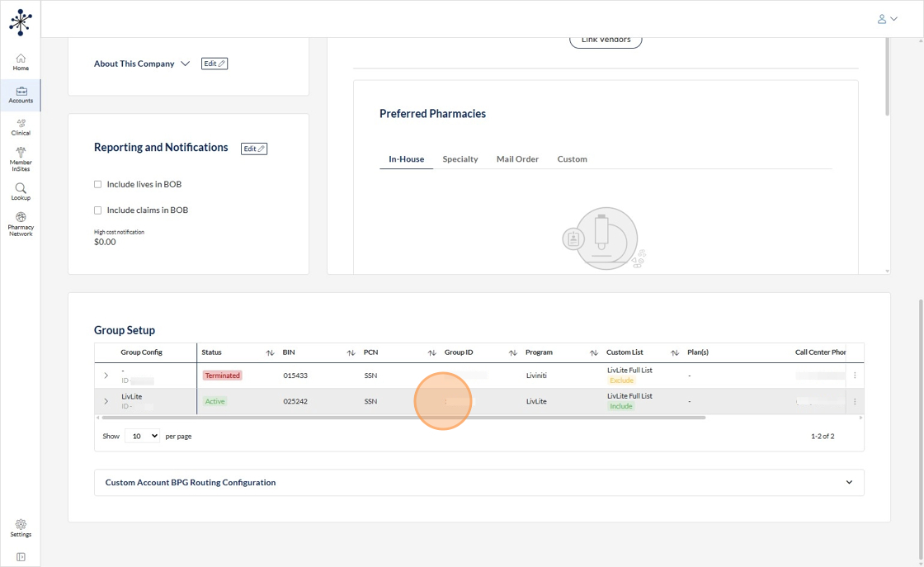The image size is (924, 567).
Task: Expand the LivLite group row
Action: point(106,401)
